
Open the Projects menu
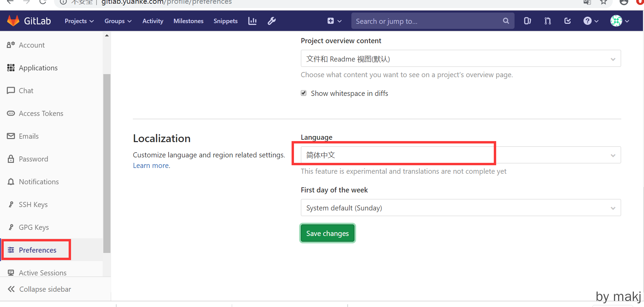point(79,21)
